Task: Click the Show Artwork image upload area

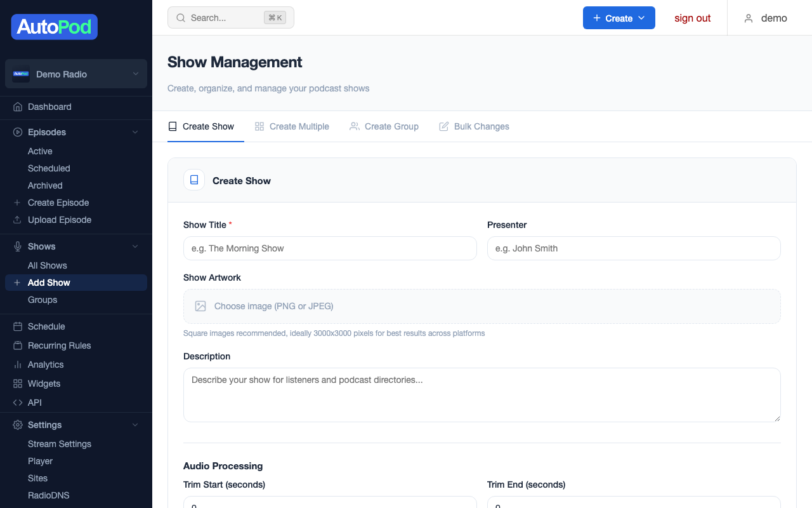Action: pos(482,306)
